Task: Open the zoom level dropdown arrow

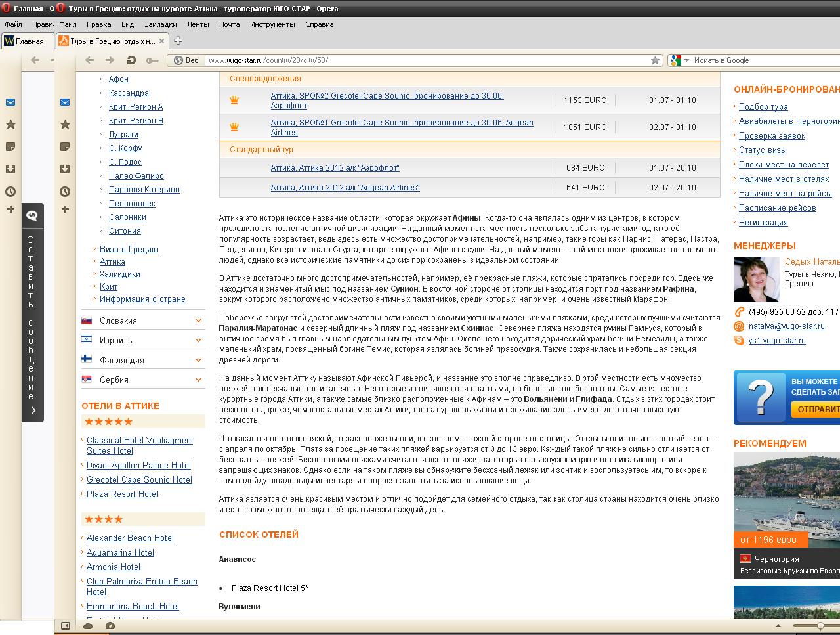Action: pos(778,626)
